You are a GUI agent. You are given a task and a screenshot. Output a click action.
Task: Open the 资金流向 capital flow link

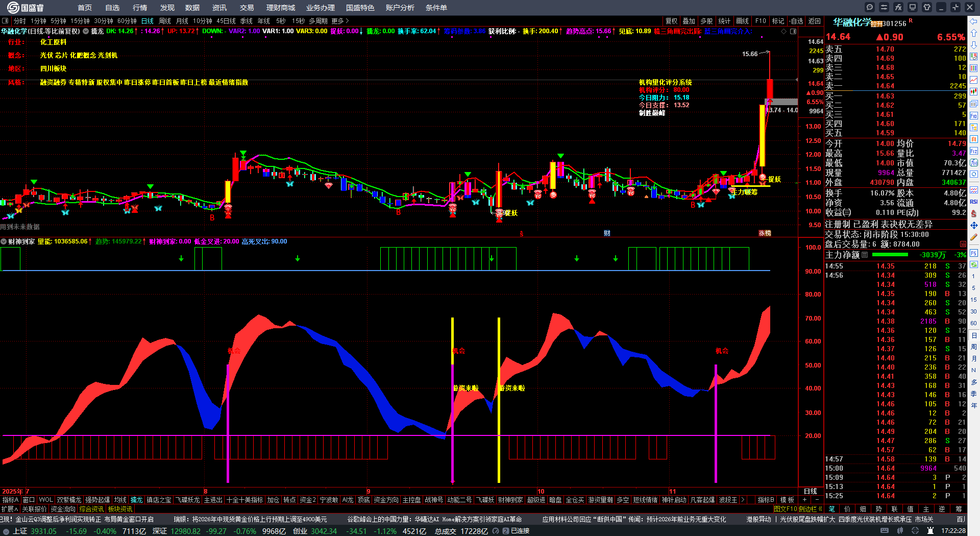63,509
